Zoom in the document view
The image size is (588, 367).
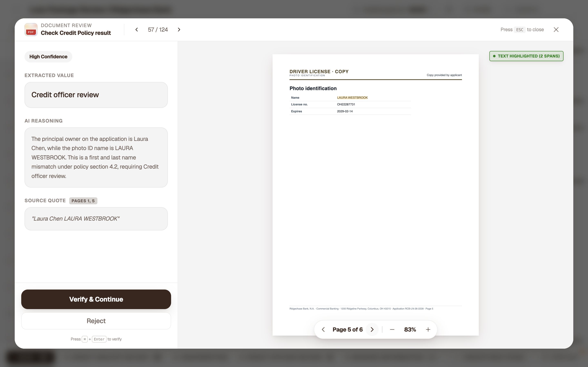428,329
